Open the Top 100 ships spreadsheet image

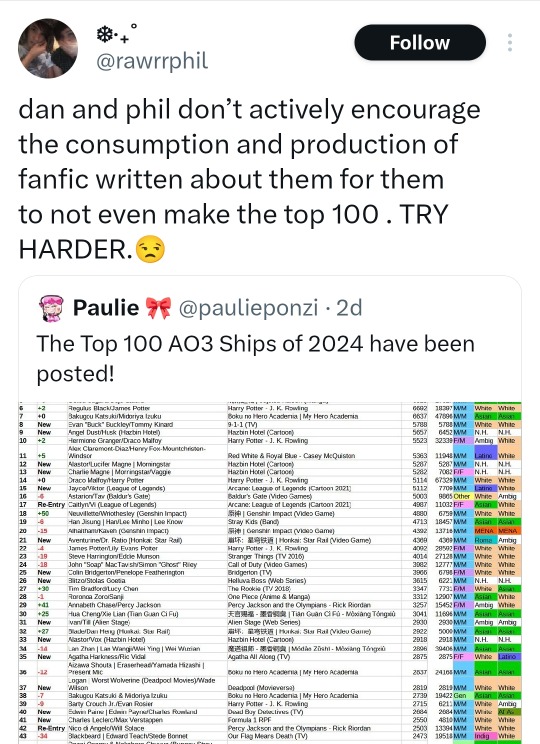(270, 573)
